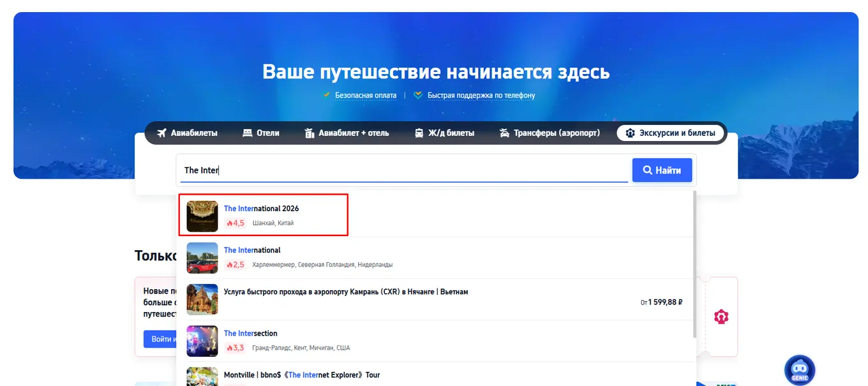This screenshot has width=868, height=386.
Task: Open the Камрань service temple thumbnail
Action: pyautogui.click(x=202, y=299)
